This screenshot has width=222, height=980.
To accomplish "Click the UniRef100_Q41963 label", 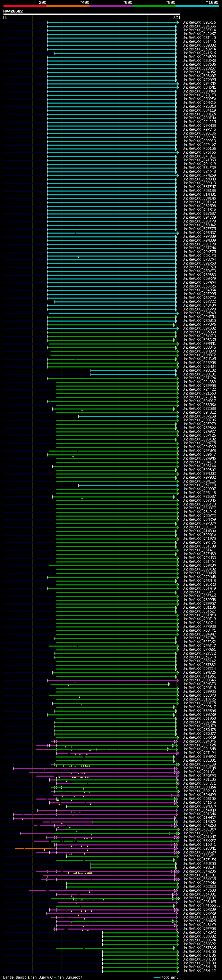I will [x=199, y=160].
